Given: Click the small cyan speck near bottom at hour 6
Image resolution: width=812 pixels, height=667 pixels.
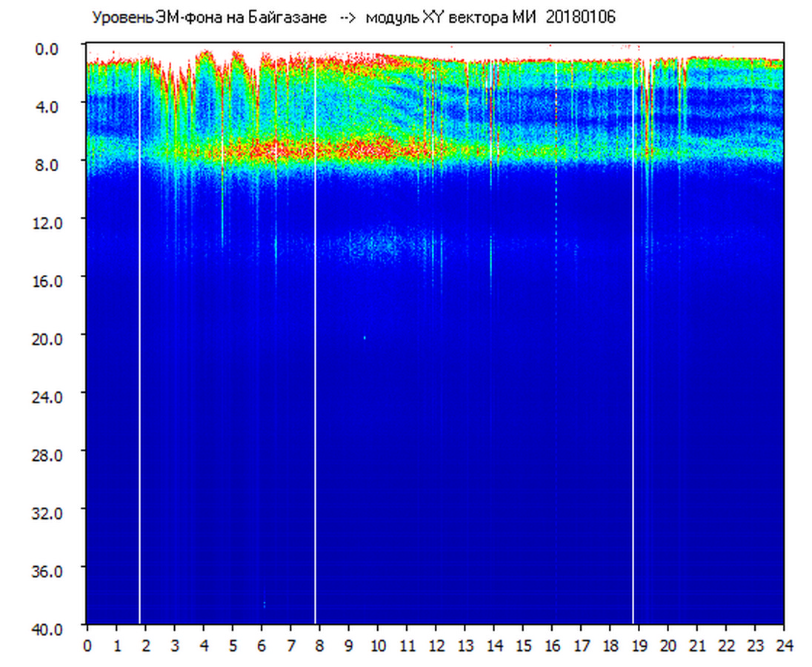Looking at the screenshot, I should pos(264,605).
